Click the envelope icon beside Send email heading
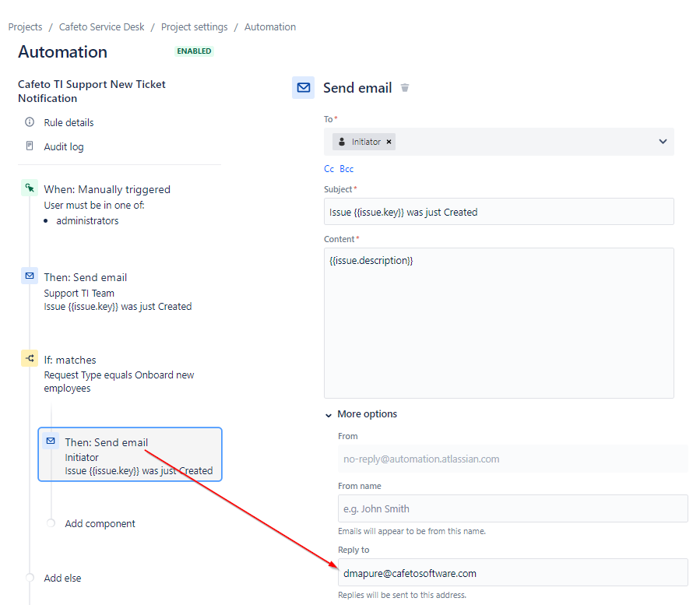Screen dimensions: 700x605 pyautogui.click(x=304, y=87)
